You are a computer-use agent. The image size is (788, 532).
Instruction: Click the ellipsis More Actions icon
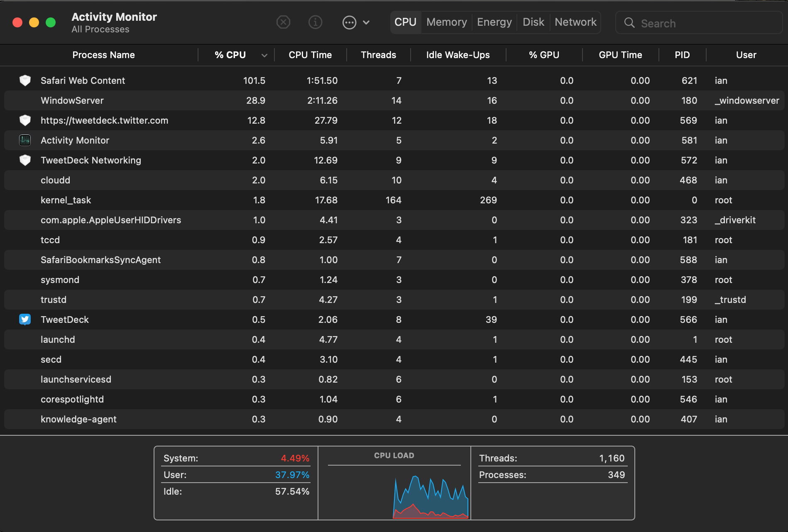pos(349,22)
